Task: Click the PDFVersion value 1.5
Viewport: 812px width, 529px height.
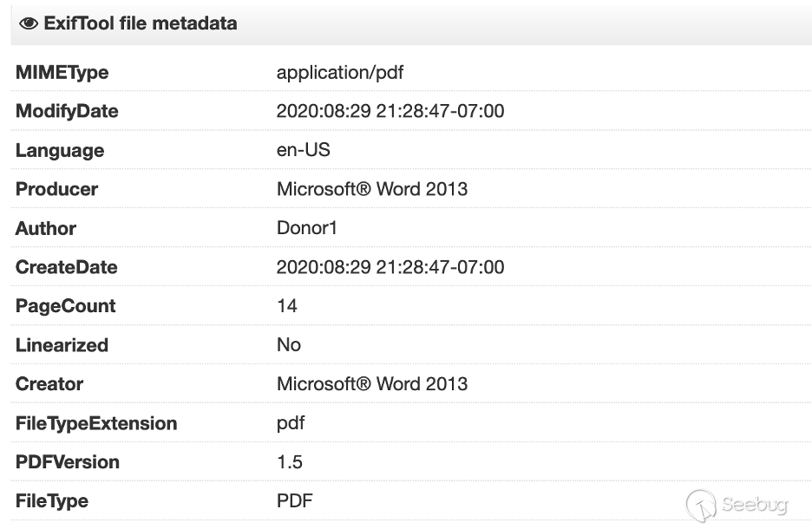Action: coord(290,462)
